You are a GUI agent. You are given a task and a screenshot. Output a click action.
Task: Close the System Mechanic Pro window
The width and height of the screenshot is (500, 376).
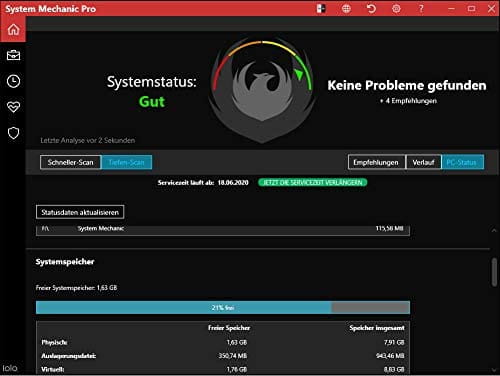(x=491, y=9)
